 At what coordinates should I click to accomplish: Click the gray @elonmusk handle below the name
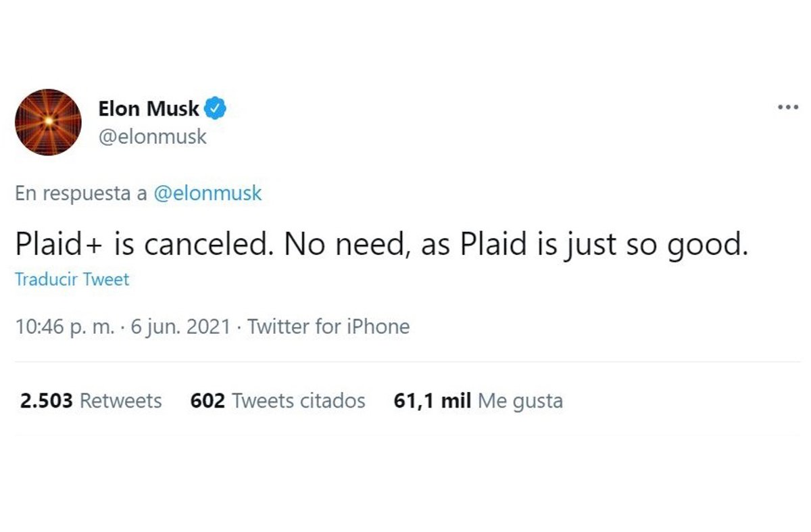pos(153,137)
